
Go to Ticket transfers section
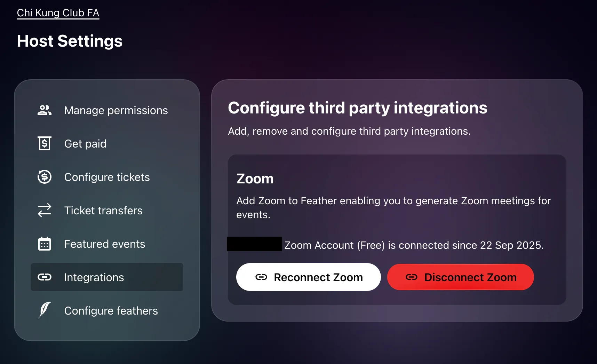click(x=103, y=210)
